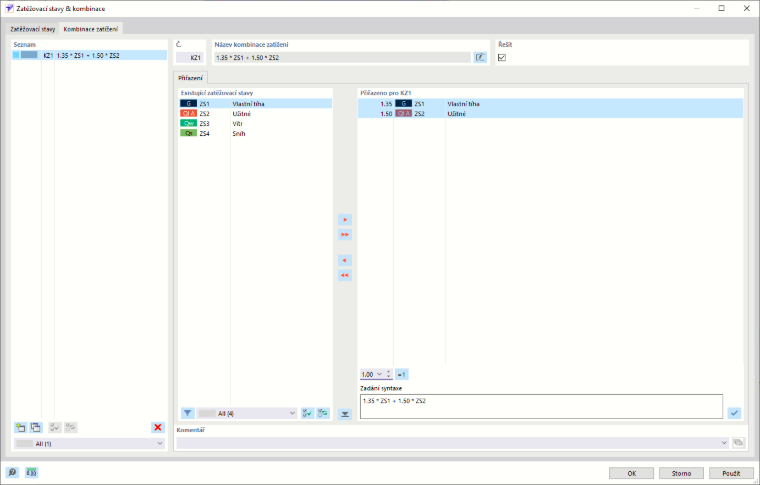
Task: Select the ZS3 Vítr row
Action: point(255,124)
